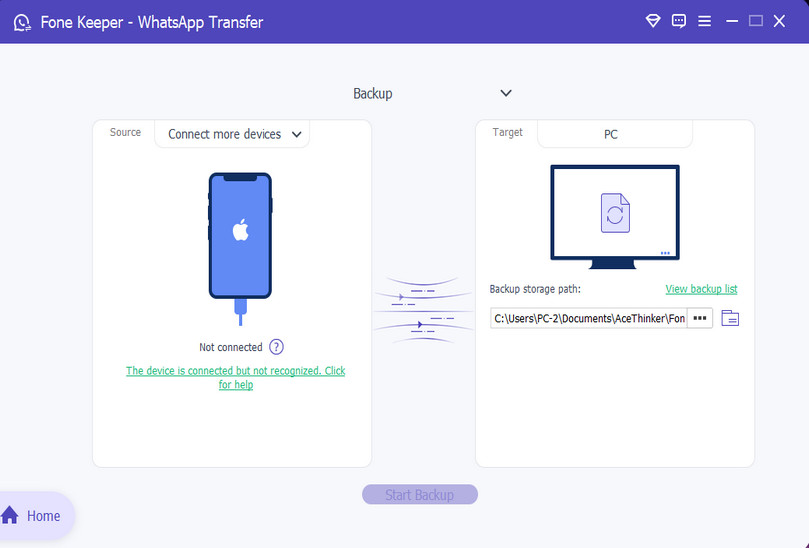Viewport: 809px width, 548px height.
Task: Click the Start Backup button
Action: coord(420,494)
